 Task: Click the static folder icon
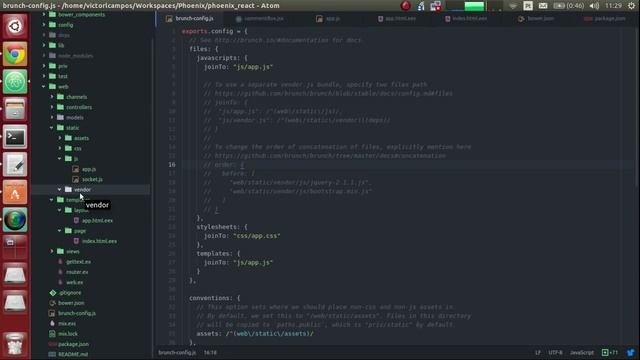click(60, 128)
